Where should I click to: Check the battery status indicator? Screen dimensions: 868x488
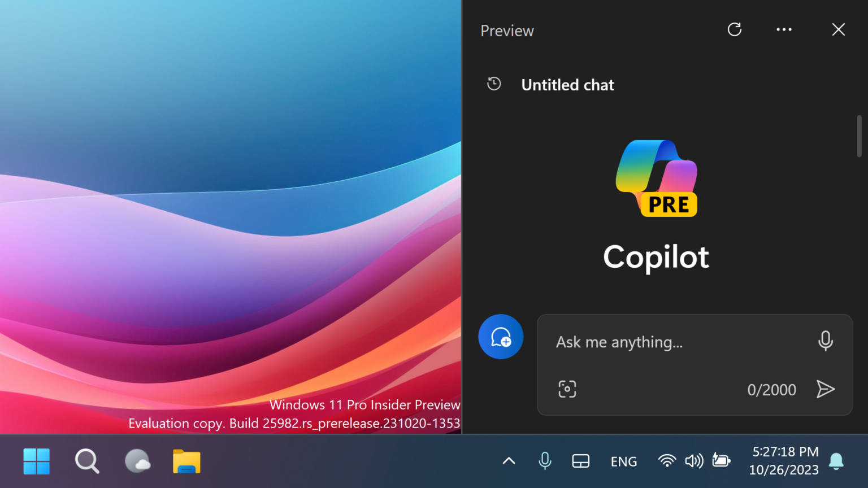tap(721, 461)
